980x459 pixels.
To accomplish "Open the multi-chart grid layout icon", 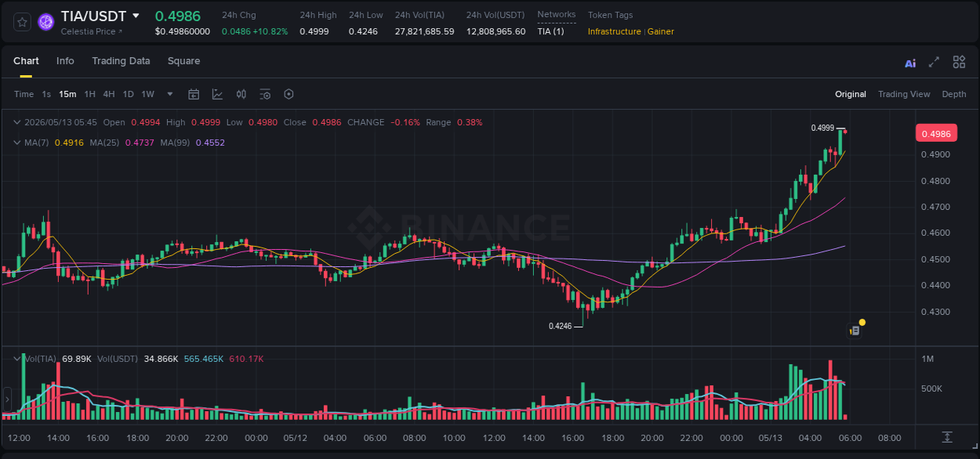I will [959, 62].
